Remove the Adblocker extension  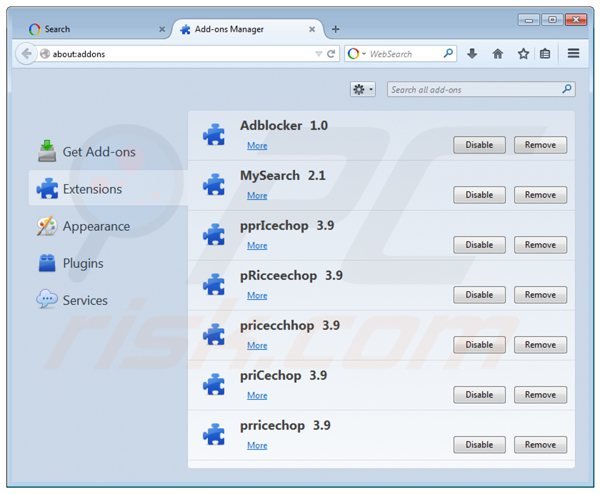540,145
